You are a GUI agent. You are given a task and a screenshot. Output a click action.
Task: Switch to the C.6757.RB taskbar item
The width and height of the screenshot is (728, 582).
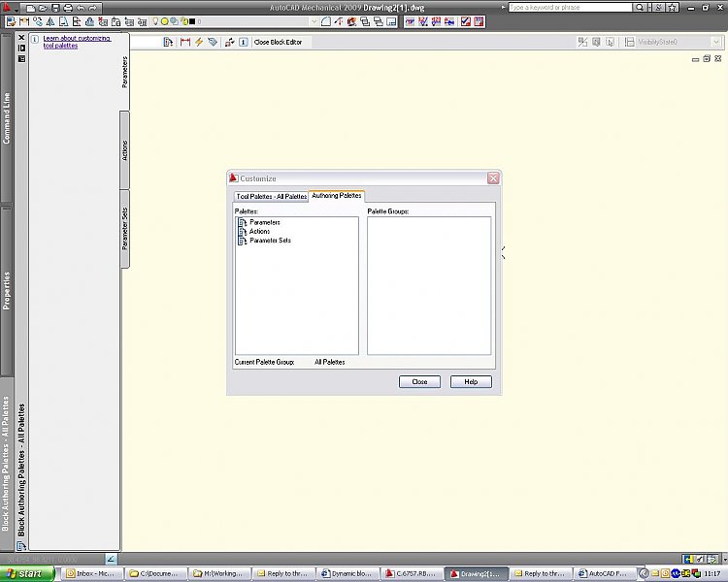[413, 574]
